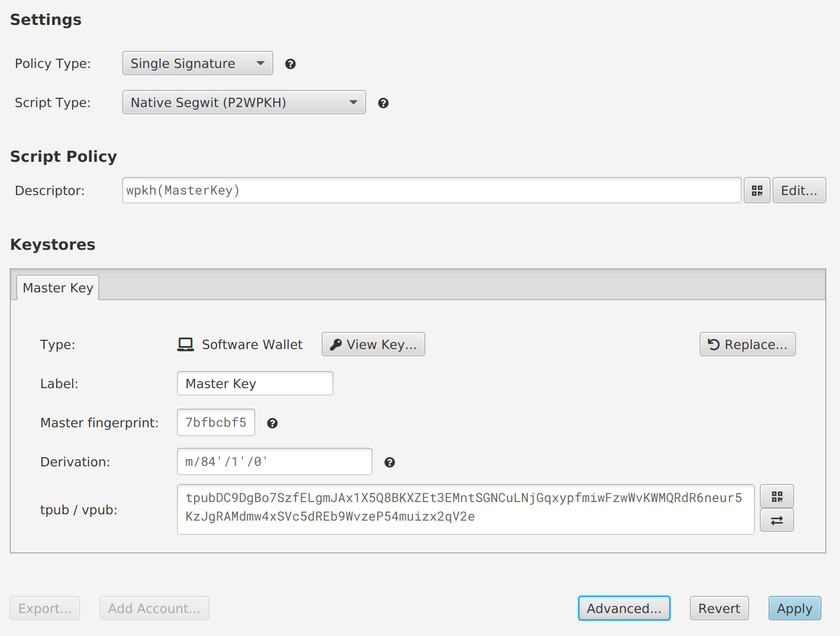Click the Script Type help icon
Image resolution: width=840 pixels, height=636 pixels.
(383, 103)
